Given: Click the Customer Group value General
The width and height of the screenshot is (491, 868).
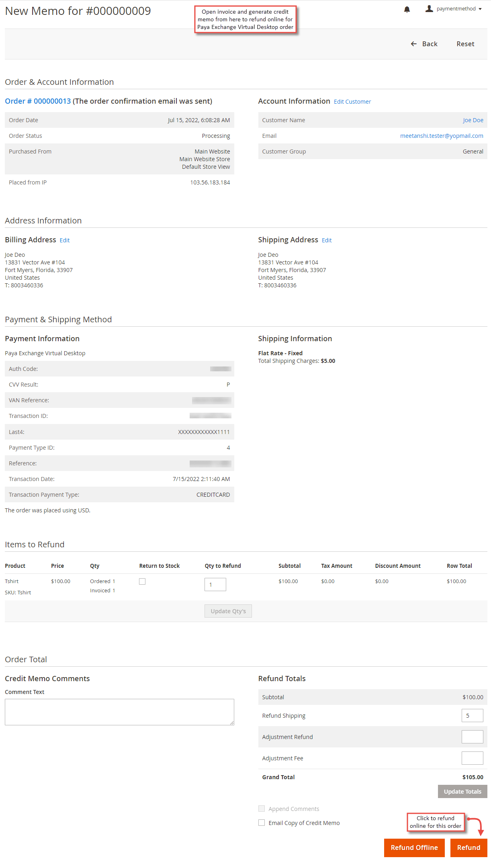Looking at the screenshot, I should click(x=473, y=151).
